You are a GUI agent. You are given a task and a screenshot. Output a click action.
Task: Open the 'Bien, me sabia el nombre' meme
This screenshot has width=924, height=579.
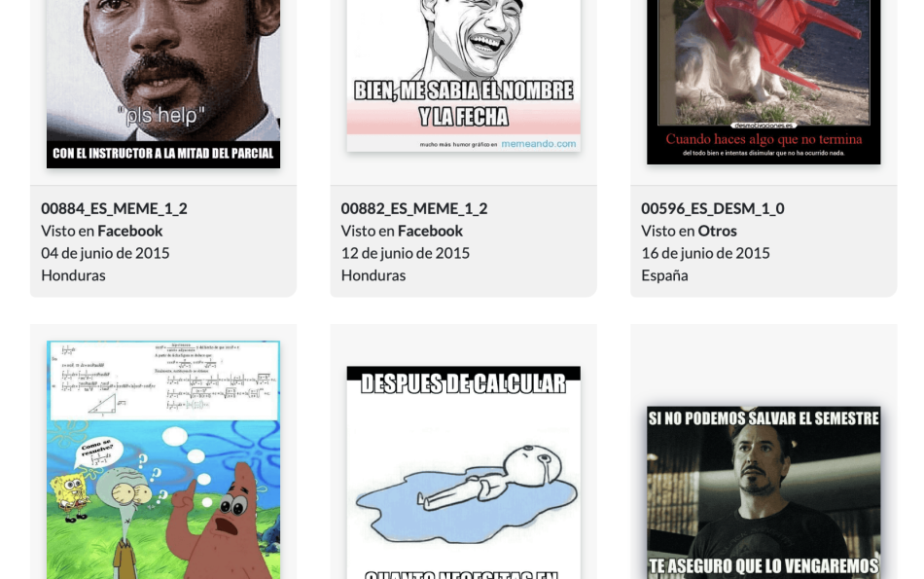(x=463, y=76)
